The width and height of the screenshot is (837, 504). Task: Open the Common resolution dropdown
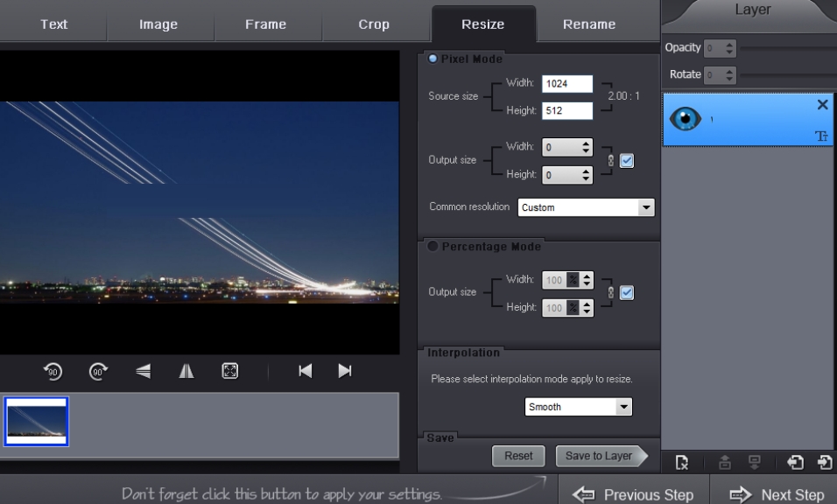point(646,208)
